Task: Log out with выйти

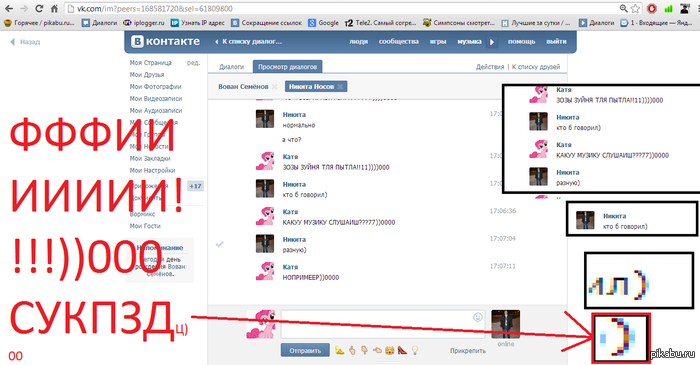Action: [556, 41]
